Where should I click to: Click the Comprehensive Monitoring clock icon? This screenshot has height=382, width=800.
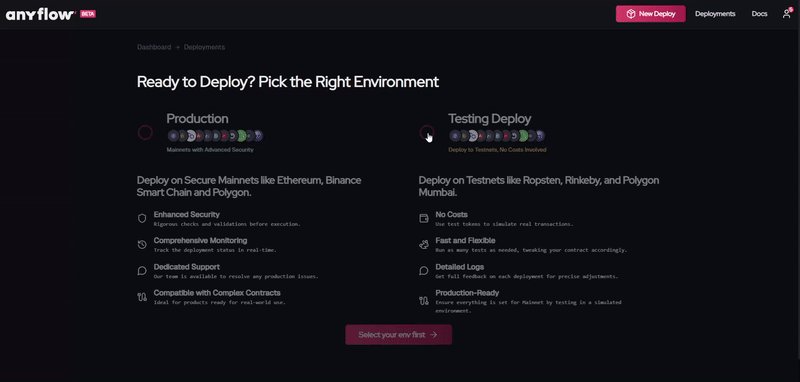[x=142, y=245]
